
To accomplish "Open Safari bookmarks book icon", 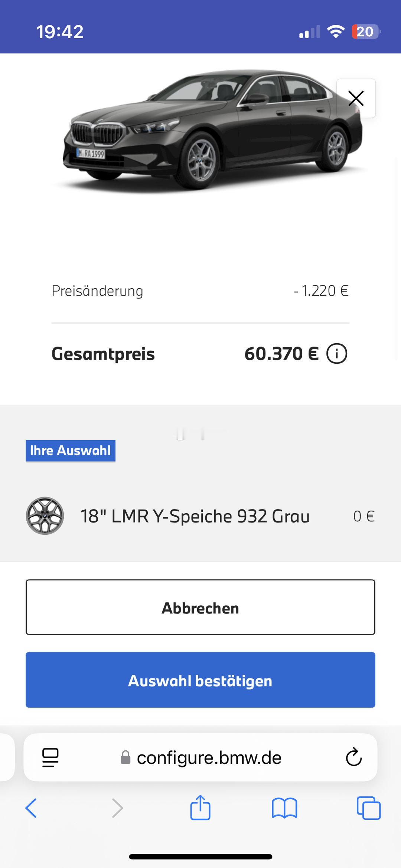I will 284,808.
